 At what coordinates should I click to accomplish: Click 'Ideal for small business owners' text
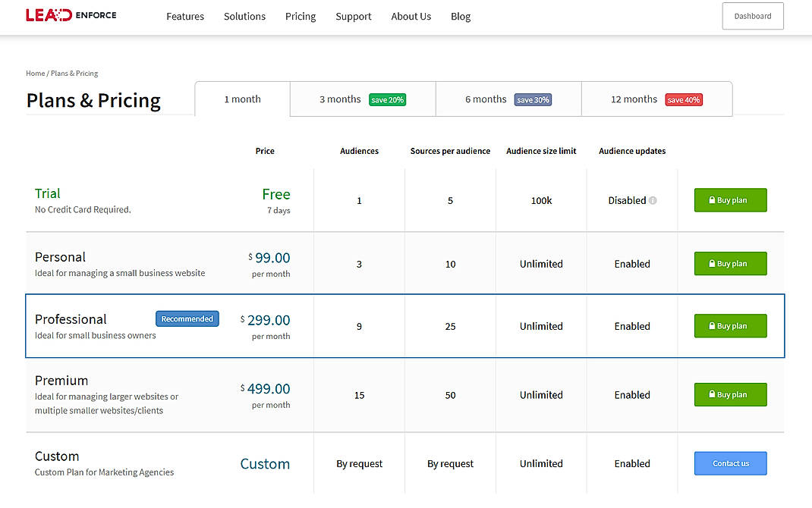(96, 335)
